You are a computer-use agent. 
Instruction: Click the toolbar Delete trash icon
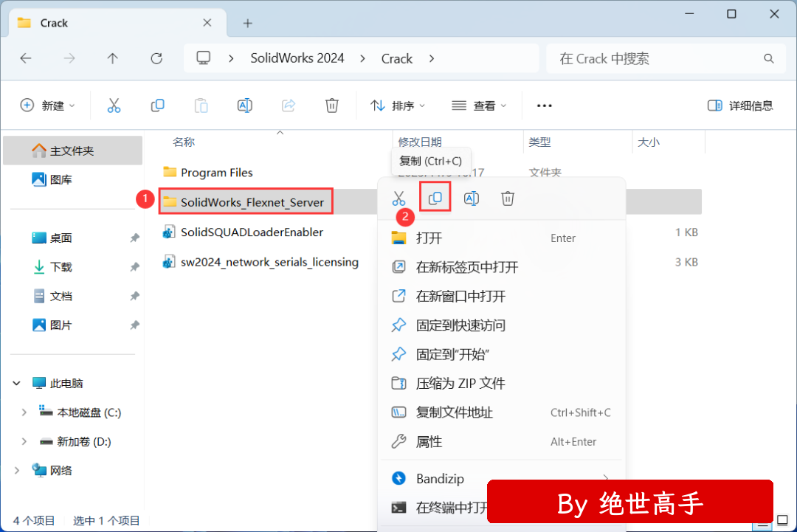tap(332, 106)
